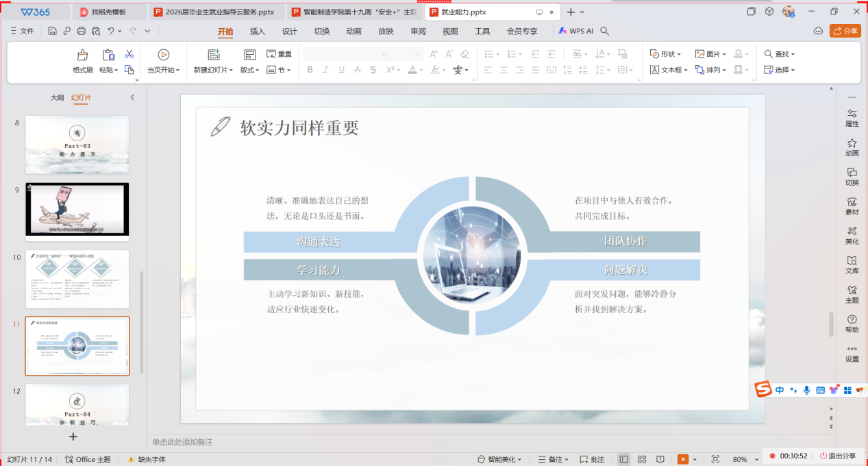Switch to slide sorter grid view
Image resolution: width=868 pixels, height=466 pixels.
point(642,459)
